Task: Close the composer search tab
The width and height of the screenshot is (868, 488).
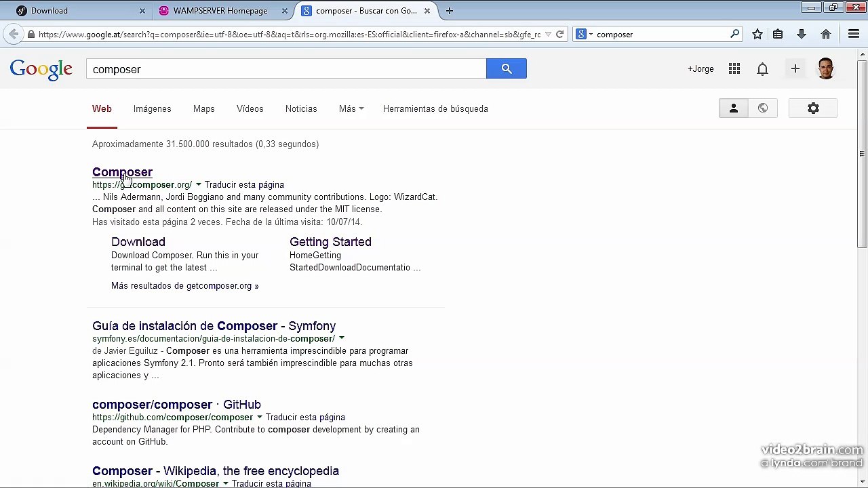Action: coord(427,11)
